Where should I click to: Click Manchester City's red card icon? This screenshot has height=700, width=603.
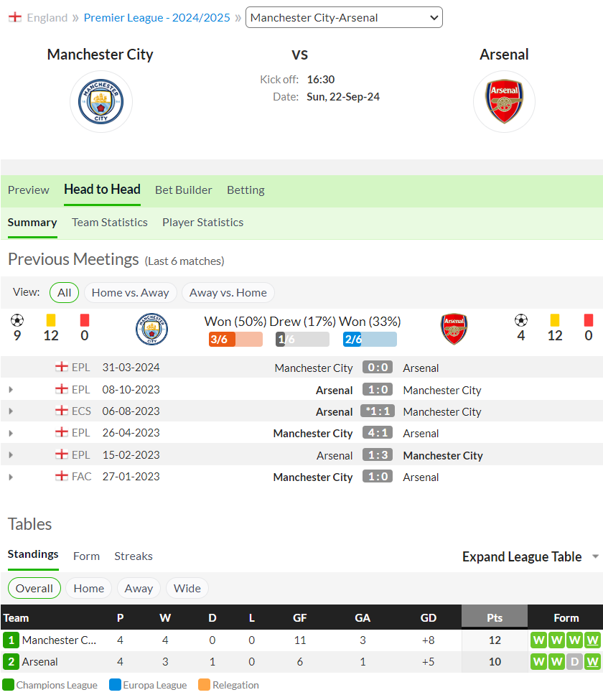[x=85, y=320]
